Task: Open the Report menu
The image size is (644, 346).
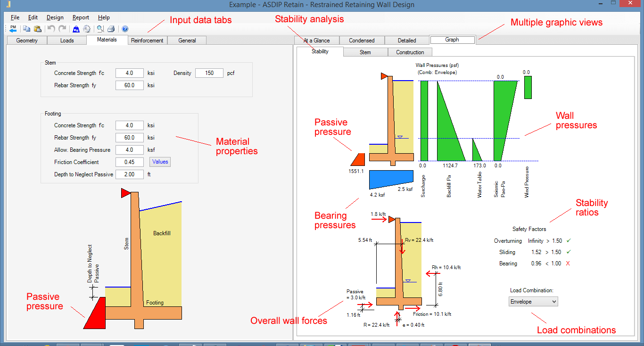Action: click(81, 17)
